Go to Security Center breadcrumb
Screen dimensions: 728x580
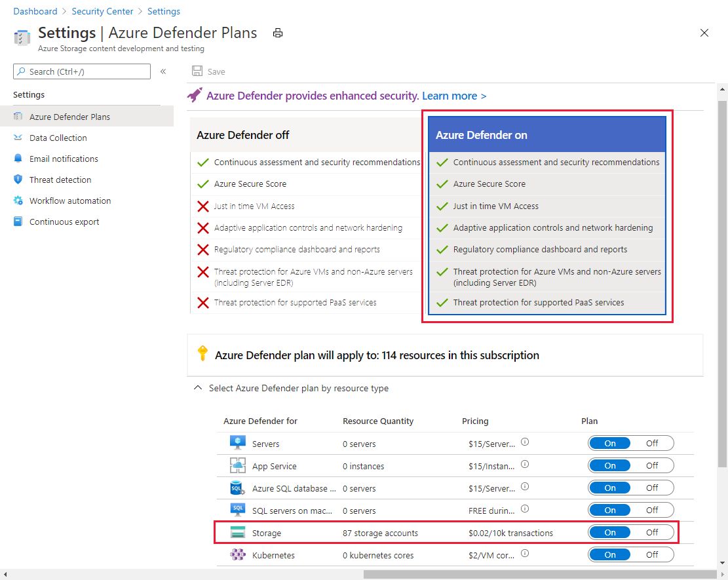(x=102, y=11)
